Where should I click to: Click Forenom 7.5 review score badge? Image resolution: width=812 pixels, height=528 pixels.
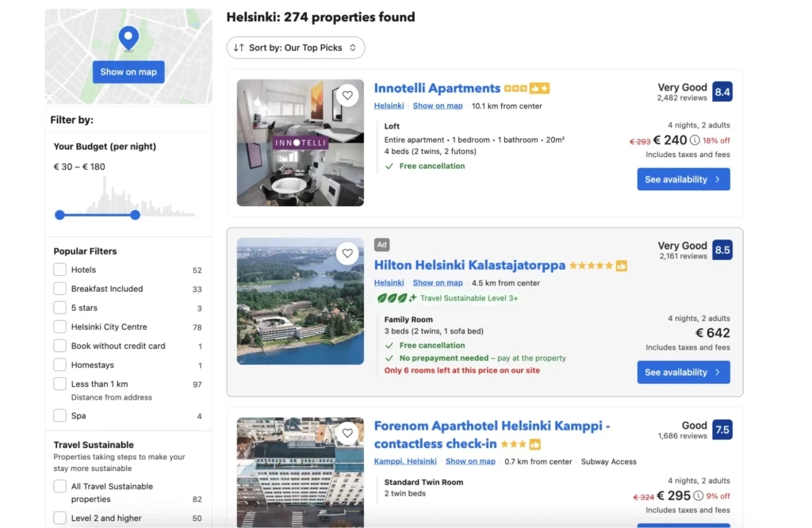point(722,430)
